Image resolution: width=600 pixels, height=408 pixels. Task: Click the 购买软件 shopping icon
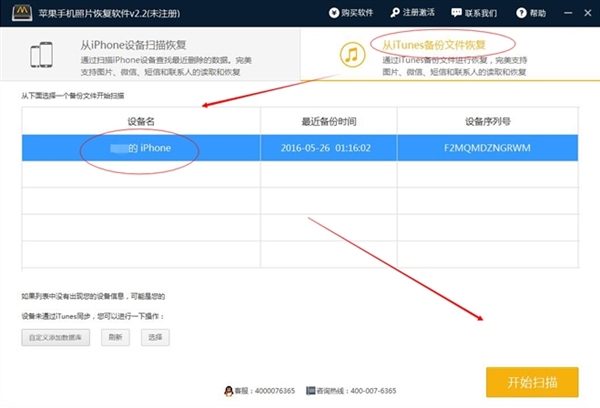point(334,13)
